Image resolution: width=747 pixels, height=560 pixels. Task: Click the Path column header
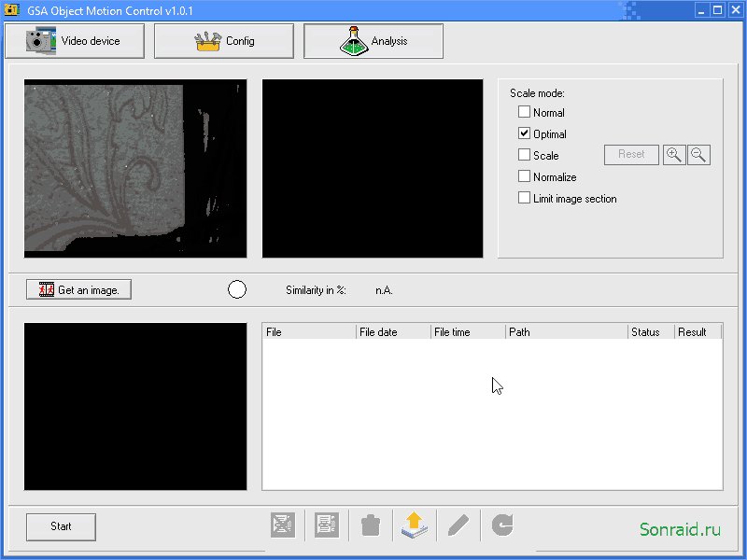tap(567, 332)
